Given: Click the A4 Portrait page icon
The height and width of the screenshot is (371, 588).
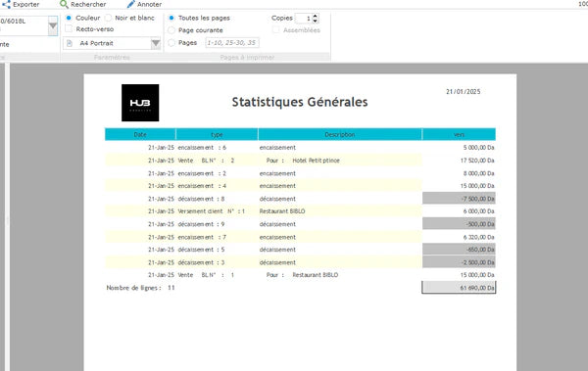Looking at the screenshot, I should click(70, 43).
